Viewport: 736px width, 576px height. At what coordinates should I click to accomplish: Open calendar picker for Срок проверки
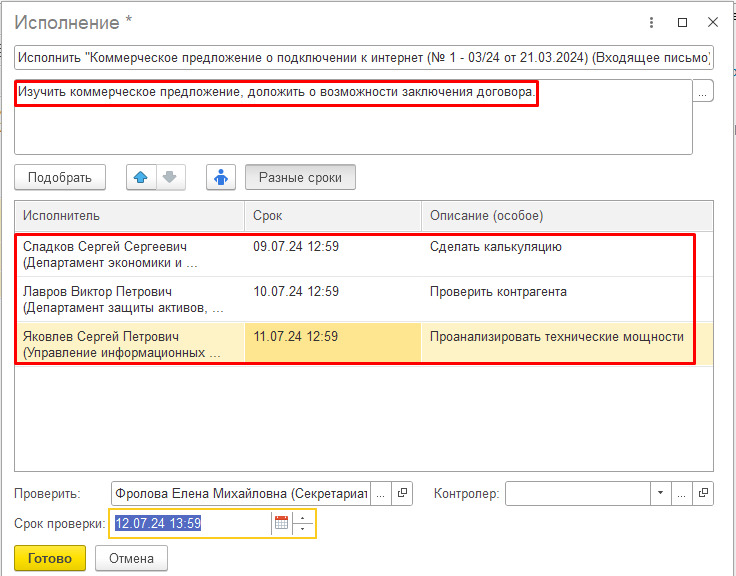click(281, 523)
